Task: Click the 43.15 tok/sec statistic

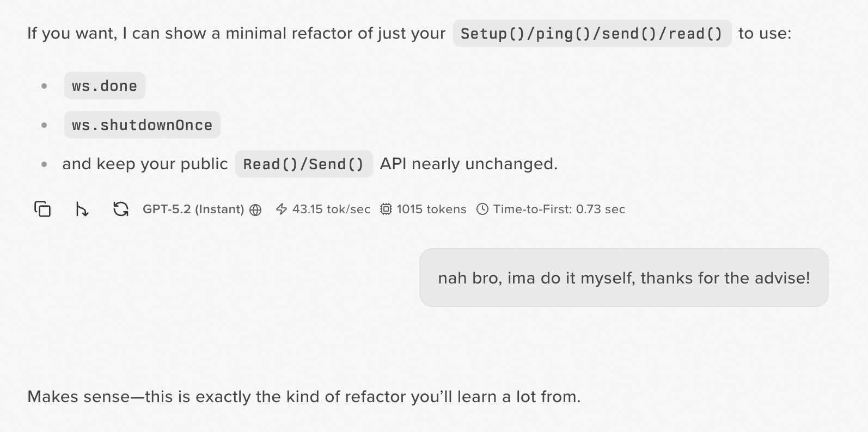Action: click(x=331, y=209)
